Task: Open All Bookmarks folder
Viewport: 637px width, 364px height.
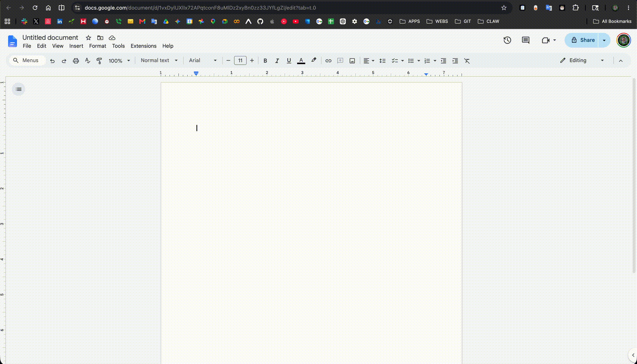Action: click(x=612, y=21)
